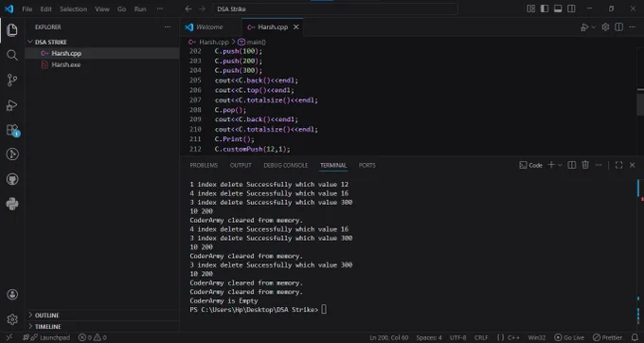This screenshot has width=644, height=343.
Task: Open Explorer Views and More Actions
Action: (x=168, y=27)
